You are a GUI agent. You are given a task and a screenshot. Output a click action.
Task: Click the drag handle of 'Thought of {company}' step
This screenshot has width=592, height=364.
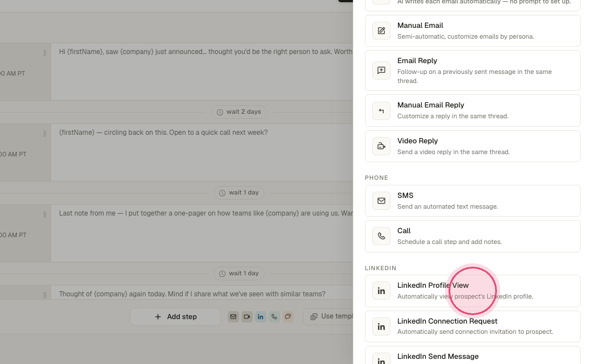pyautogui.click(x=44, y=295)
